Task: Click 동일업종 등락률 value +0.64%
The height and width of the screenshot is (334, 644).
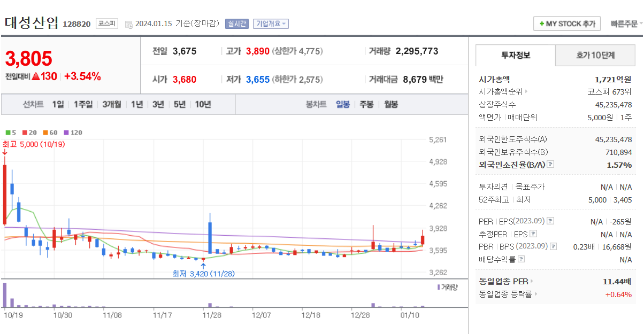Action: 618,294
